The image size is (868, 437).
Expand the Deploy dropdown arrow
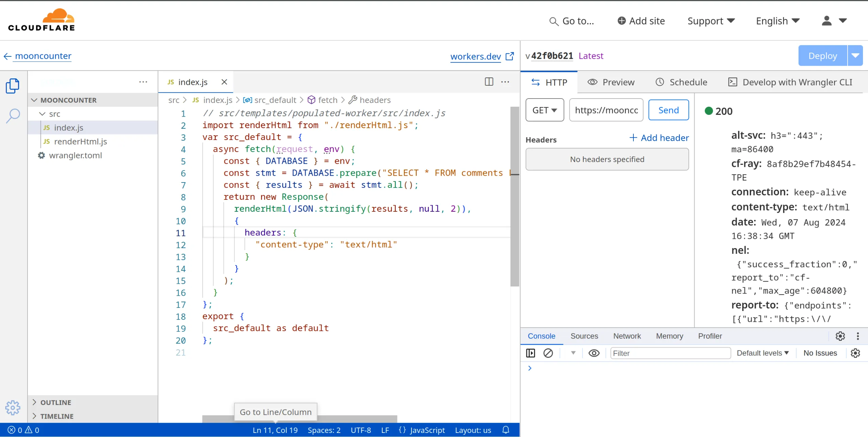tap(855, 56)
